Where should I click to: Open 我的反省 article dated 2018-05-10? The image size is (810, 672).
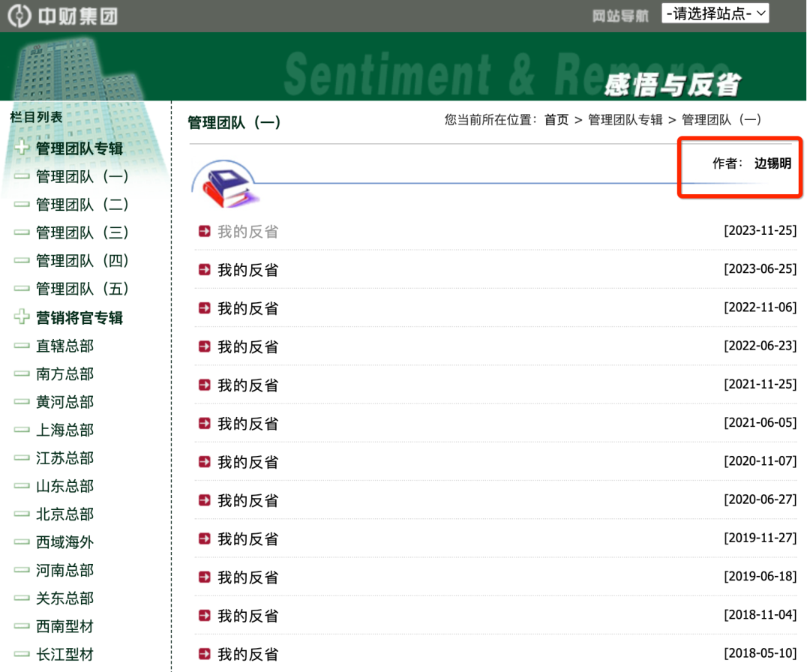pyautogui.click(x=247, y=655)
